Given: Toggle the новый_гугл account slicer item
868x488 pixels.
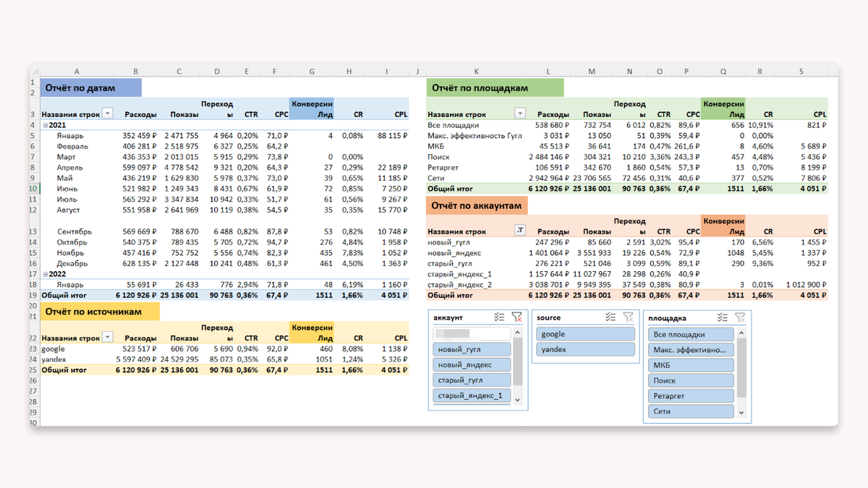Looking at the screenshot, I should tap(472, 349).
